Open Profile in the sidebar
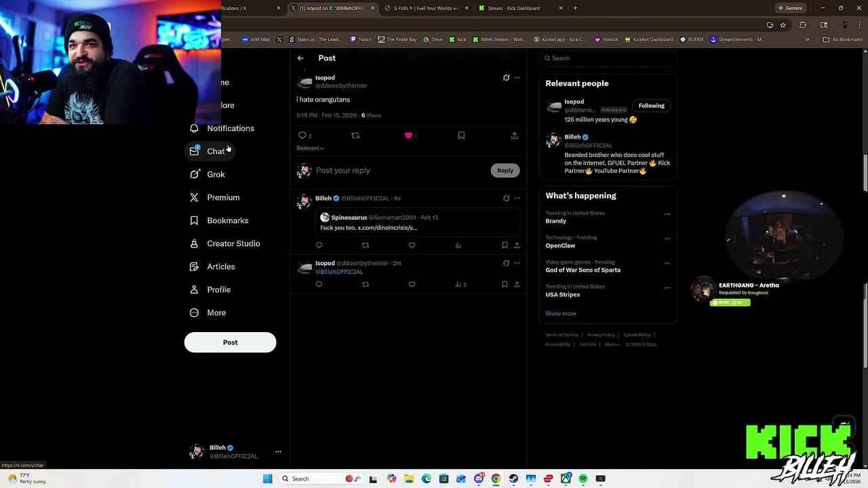Image resolution: width=868 pixels, height=488 pixels. click(210, 290)
